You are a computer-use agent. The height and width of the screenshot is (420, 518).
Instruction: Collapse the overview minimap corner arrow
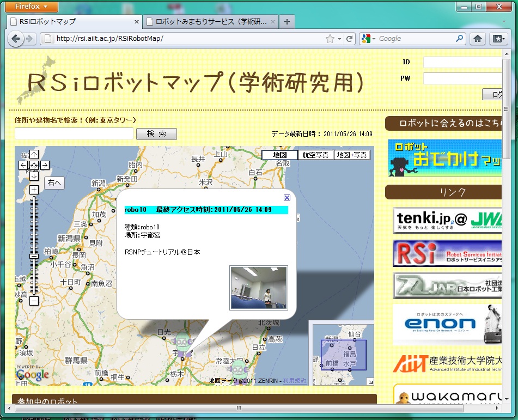[370, 381]
